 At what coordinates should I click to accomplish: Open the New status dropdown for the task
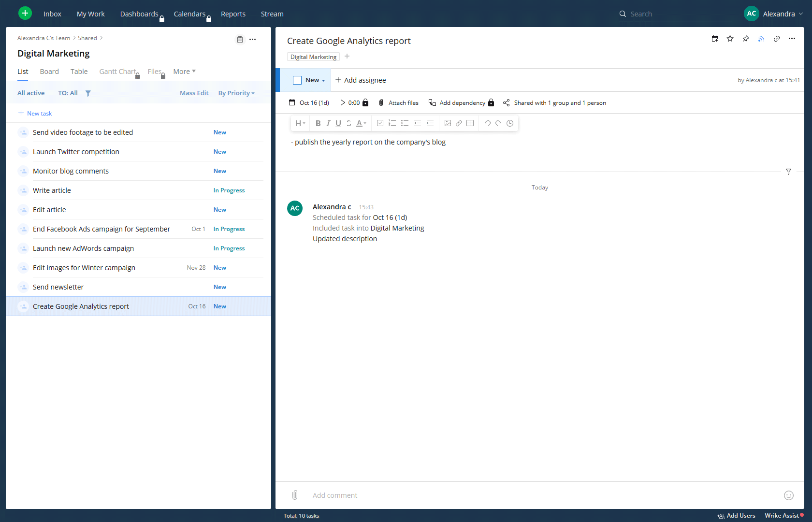pyautogui.click(x=313, y=80)
